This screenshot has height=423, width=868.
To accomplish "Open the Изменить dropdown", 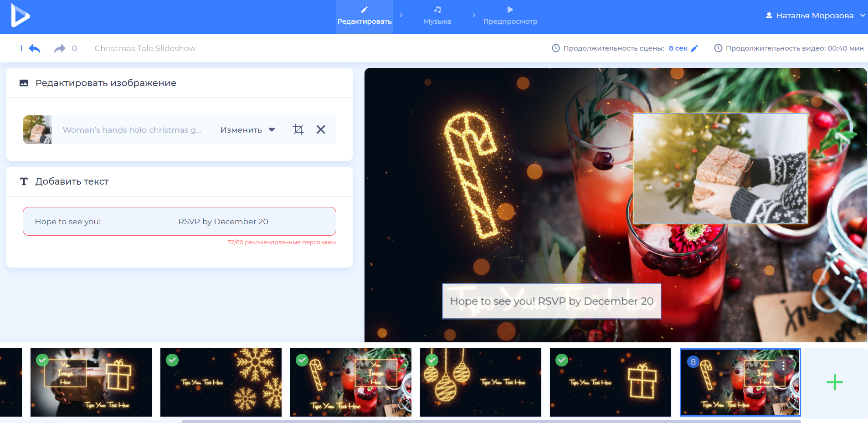I will [x=247, y=130].
